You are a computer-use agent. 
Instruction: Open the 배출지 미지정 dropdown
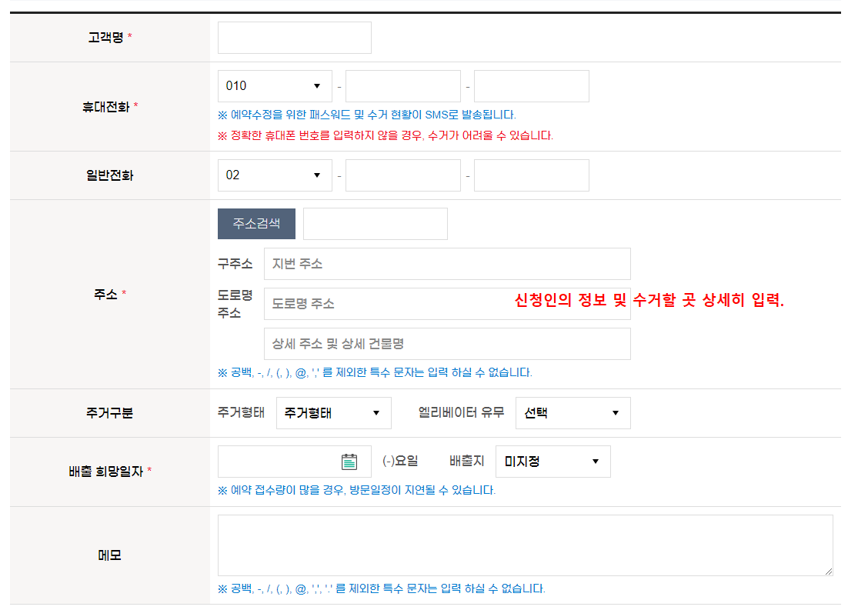pyautogui.click(x=553, y=462)
